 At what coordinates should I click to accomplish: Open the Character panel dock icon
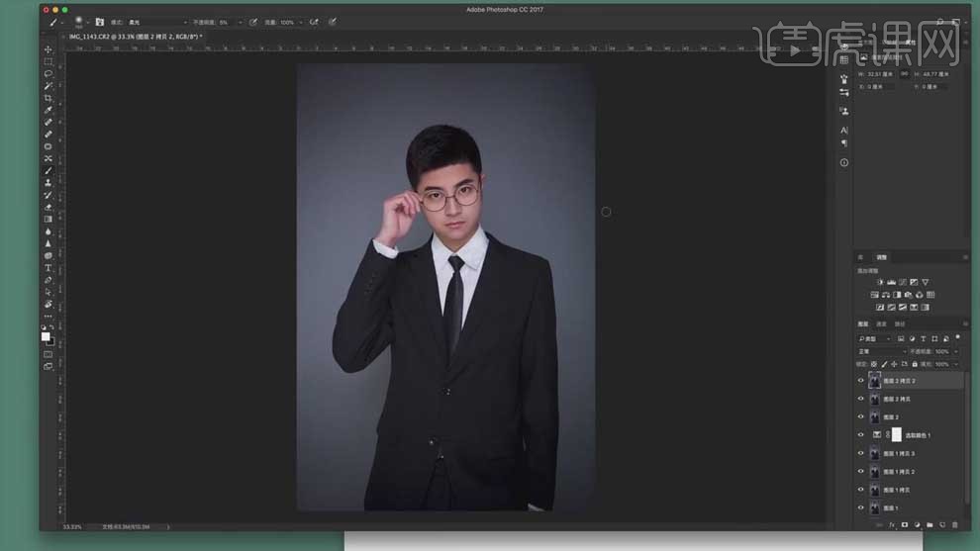844,130
